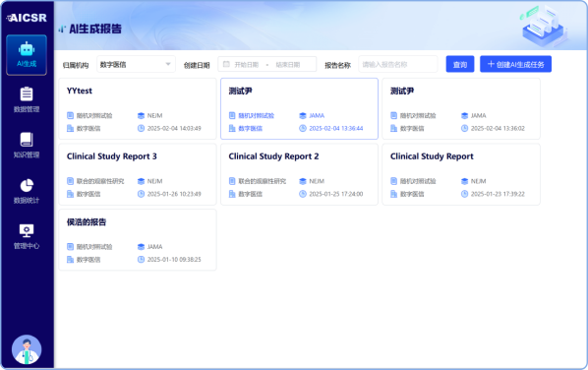Open 数据统计 pie chart icon in sidebar
Screen dimensions: 588x370
click(x=27, y=185)
